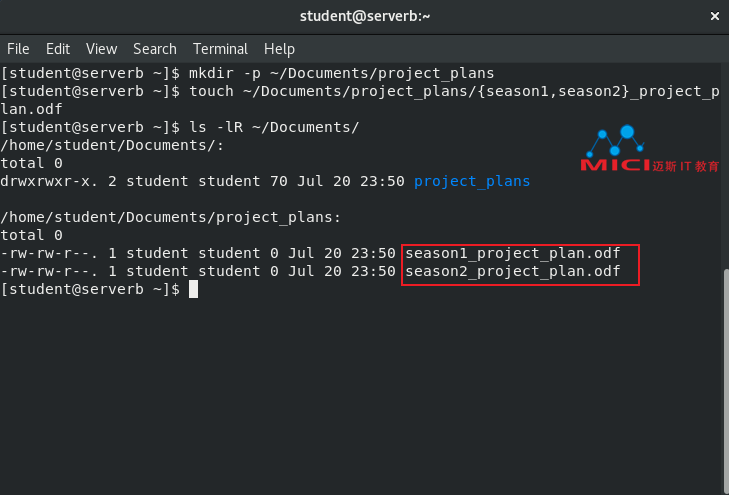
Task: Click season1_project_plan.odf in the listing
Action: (513, 253)
